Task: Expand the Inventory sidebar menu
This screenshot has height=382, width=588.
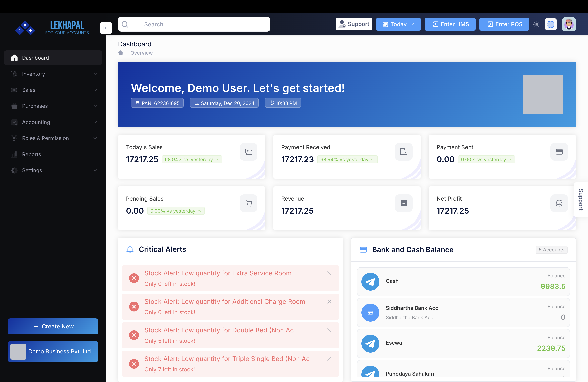Action: click(53, 74)
